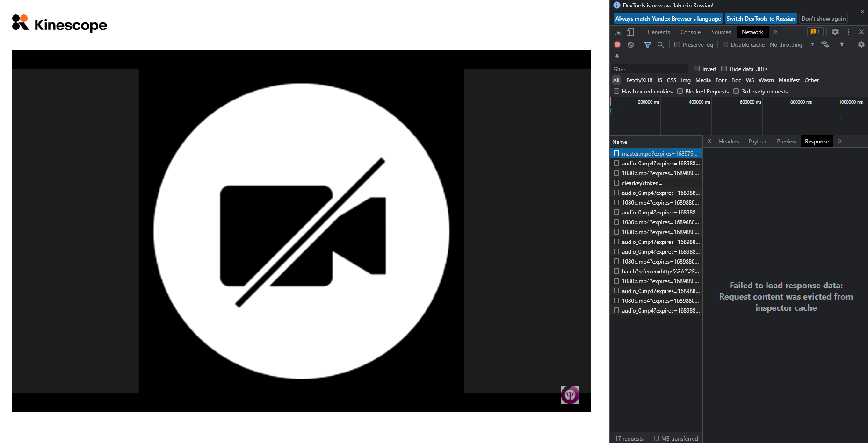Filter requests by Font type

click(721, 80)
